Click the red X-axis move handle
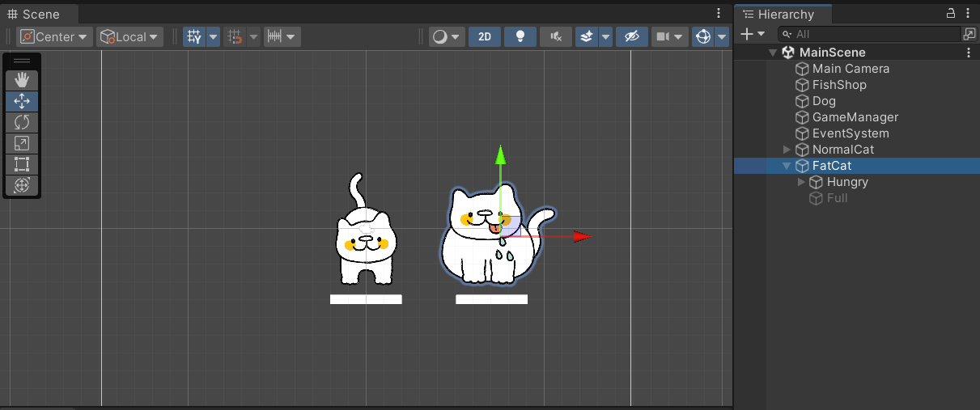The height and width of the screenshot is (410, 980). 583,237
